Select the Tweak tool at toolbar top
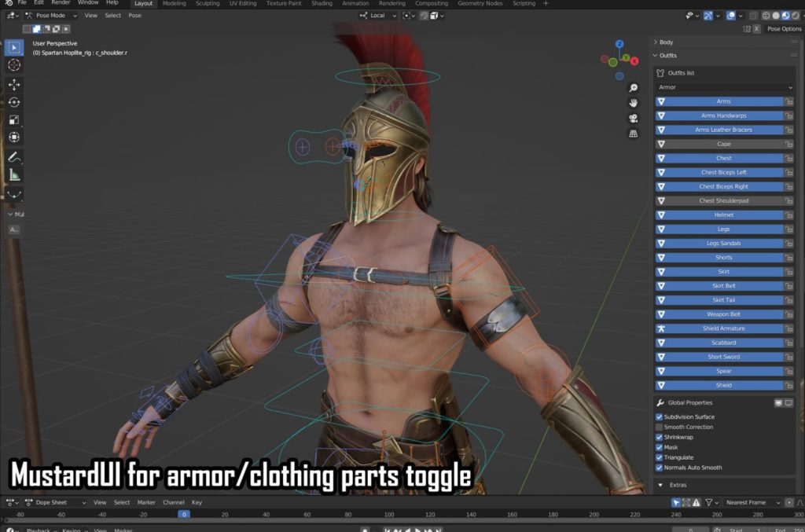This screenshot has width=805, height=532. click(13, 47)
